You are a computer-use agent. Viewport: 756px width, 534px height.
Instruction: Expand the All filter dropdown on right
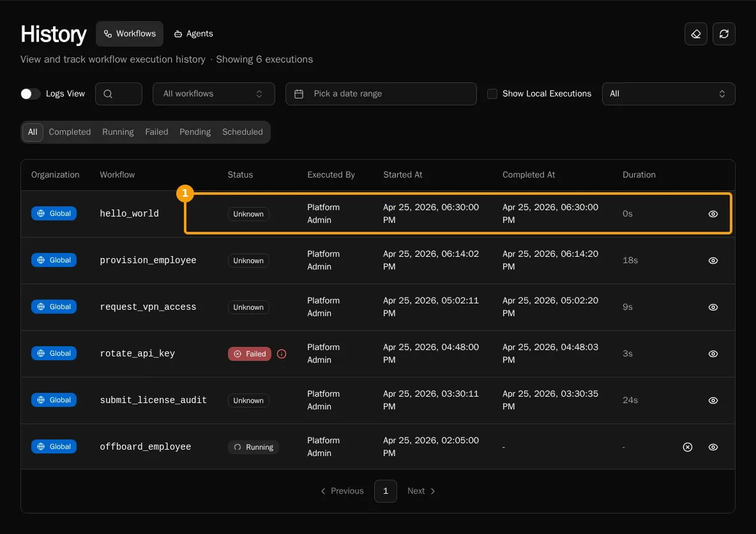tap(669, 94)
